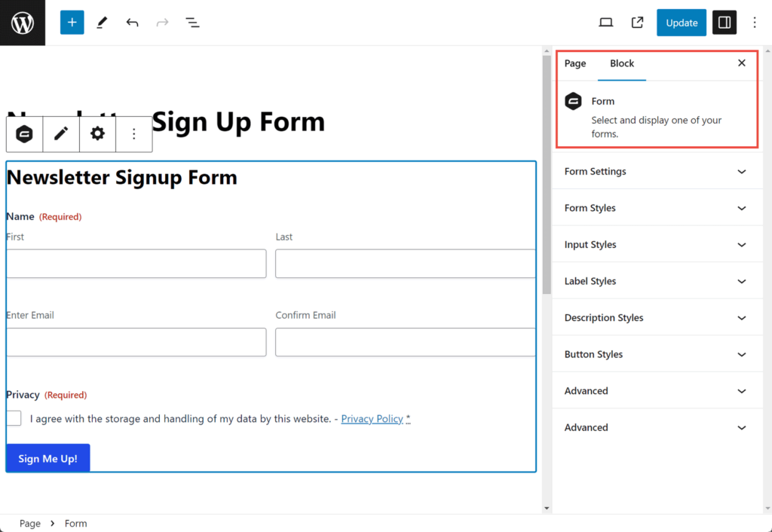Image resolution: width=772 pixels, height=532 pixels.
Task: Select the Block tab in sidebar
Action: coord(621,63)
